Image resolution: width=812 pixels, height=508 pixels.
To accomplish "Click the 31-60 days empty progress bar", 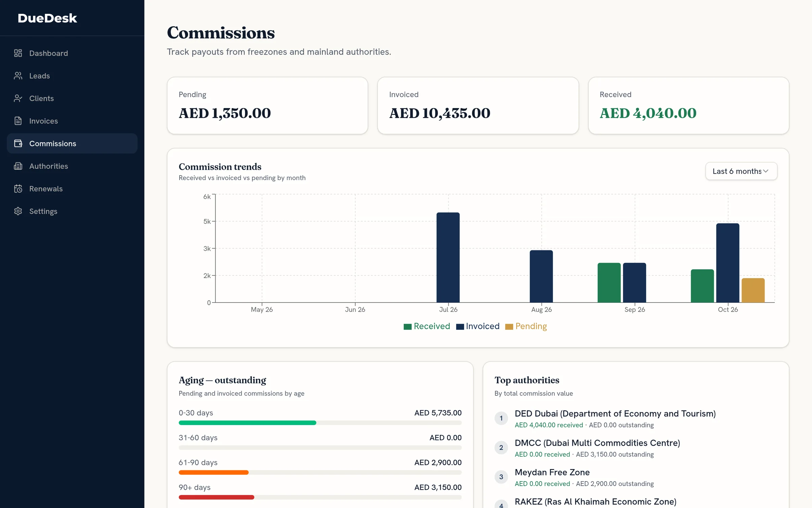I will click(320, 448).
